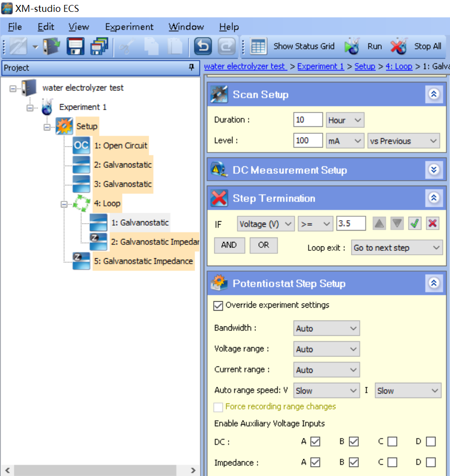Click the Save All icon
The width and height of the screenshot is (450, 476).
pos(99,46)
